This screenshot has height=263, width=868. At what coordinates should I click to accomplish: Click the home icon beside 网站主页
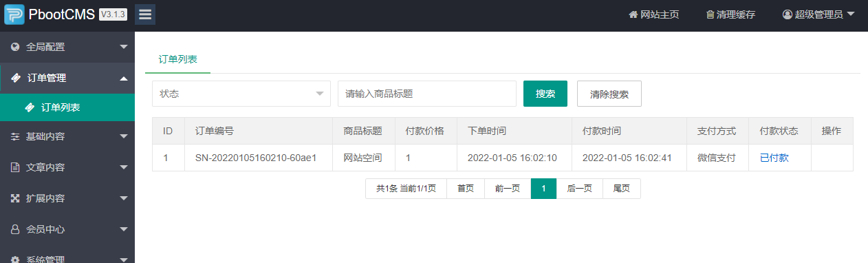click(633, 14)
